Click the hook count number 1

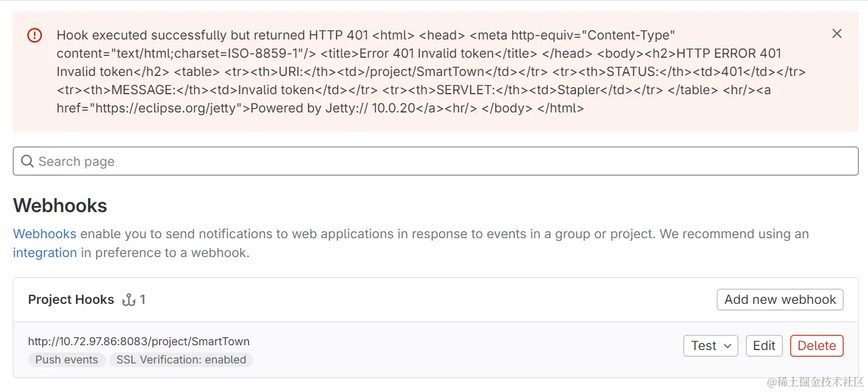[142, 300]
